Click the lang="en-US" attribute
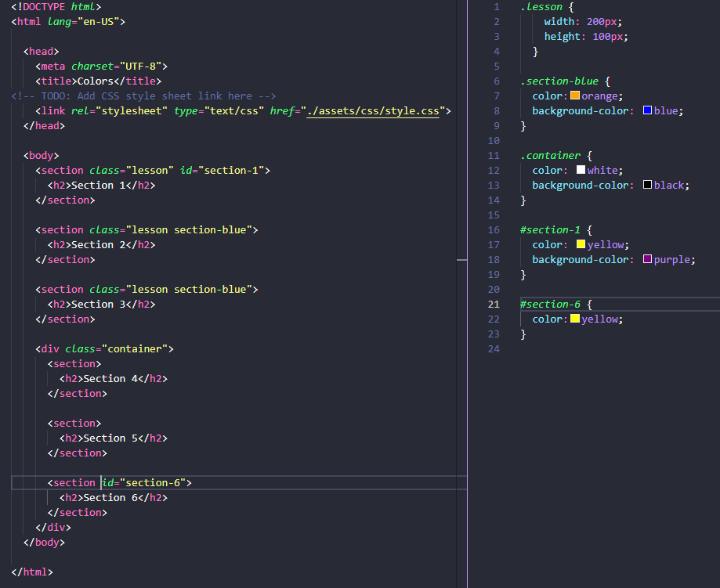Screen dimensions: 720x588 click(84, 22)
